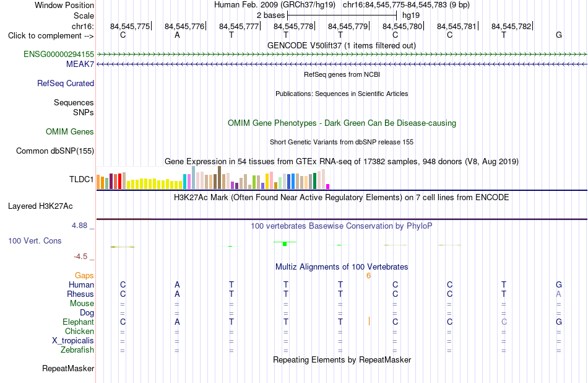
Task: Click 'Short Genetic Variants from dbSNP' title
Action: click(342, 143)
